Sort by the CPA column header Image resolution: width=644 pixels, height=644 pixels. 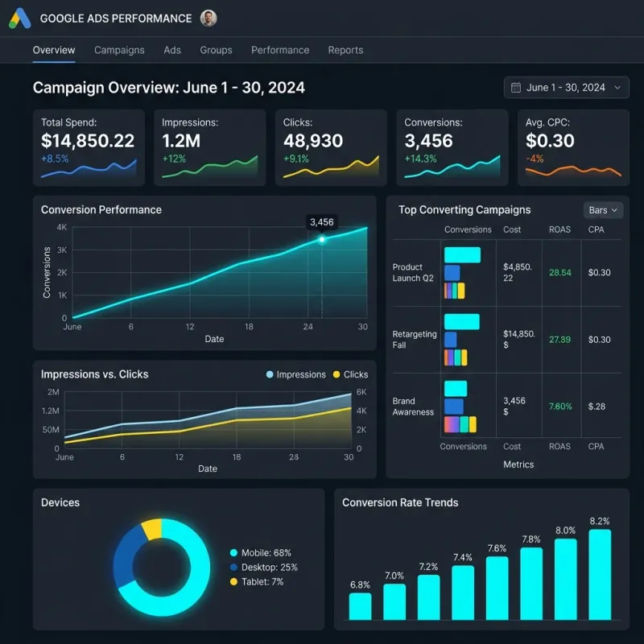(596, 229)
